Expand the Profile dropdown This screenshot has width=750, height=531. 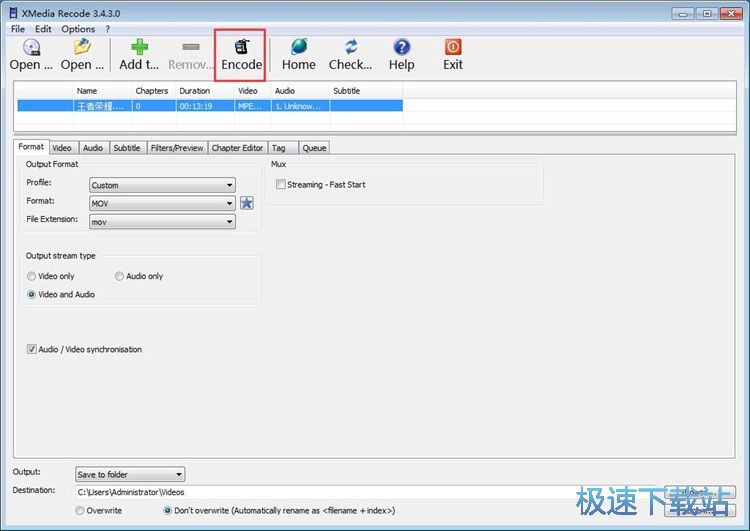[162, 185]
